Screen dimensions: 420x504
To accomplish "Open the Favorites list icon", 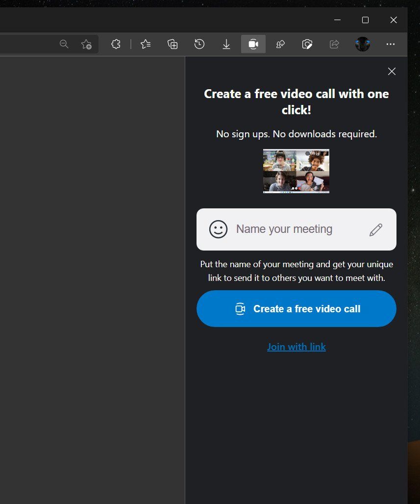I will click(x=146, y=44).
